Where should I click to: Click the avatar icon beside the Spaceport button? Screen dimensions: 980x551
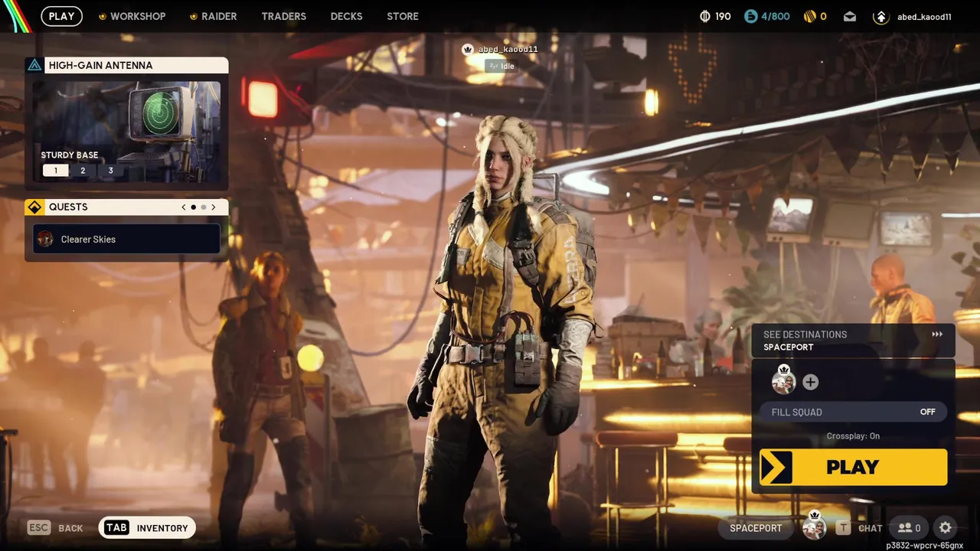click(x=814, y=527)
